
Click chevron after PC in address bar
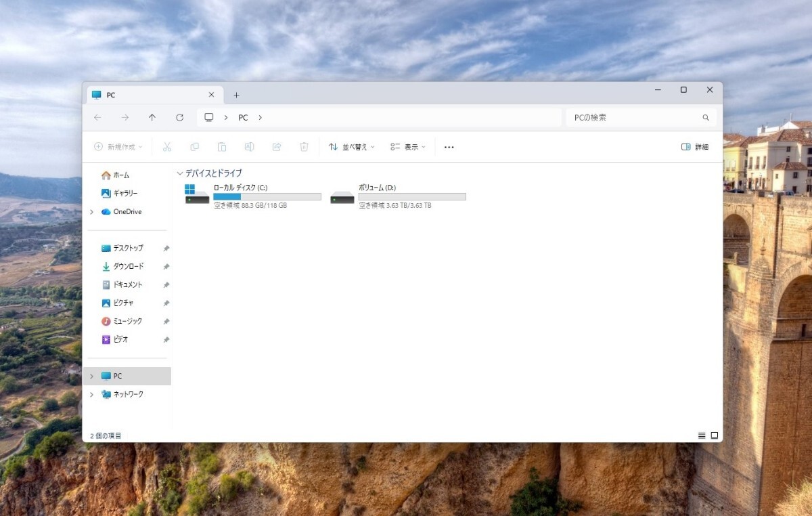pyautogui.click(x=260, y=117)
